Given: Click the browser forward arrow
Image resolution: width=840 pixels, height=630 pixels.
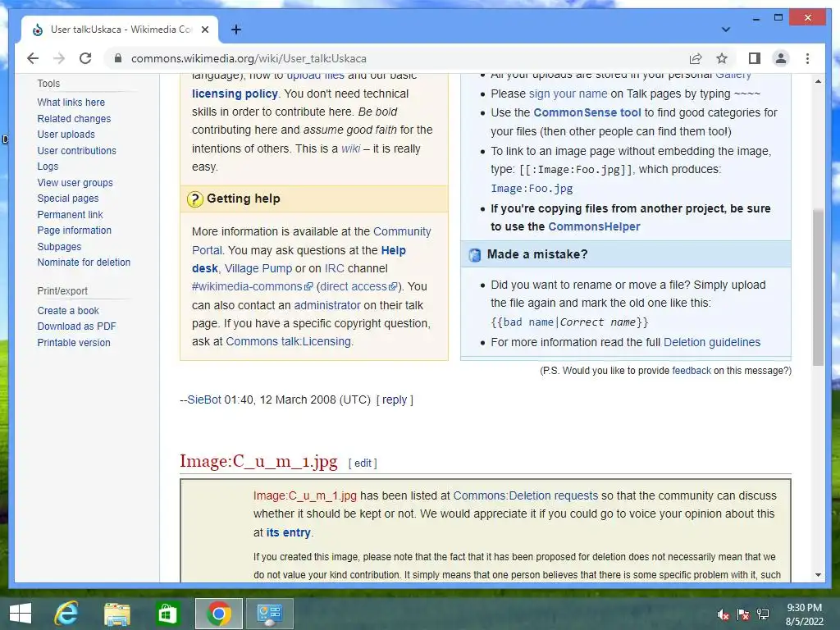Looking at the screenshot, I should 59,58.
